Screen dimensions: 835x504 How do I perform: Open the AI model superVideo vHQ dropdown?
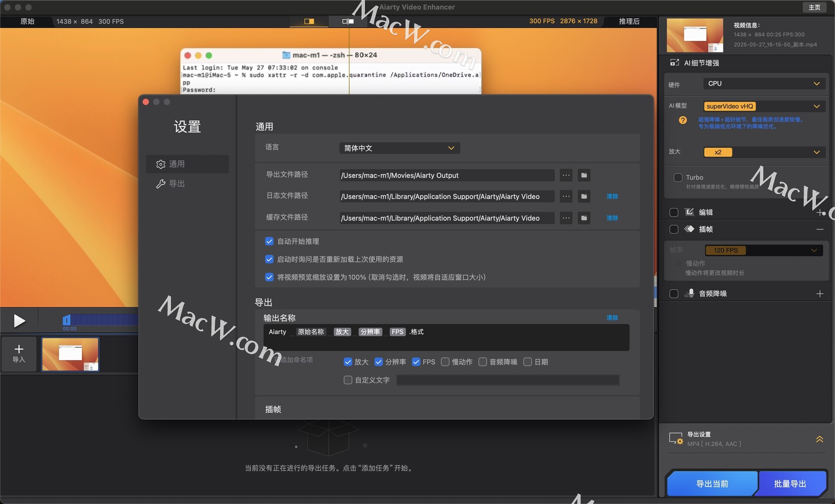pyautogui.click(x=764, y=106)
